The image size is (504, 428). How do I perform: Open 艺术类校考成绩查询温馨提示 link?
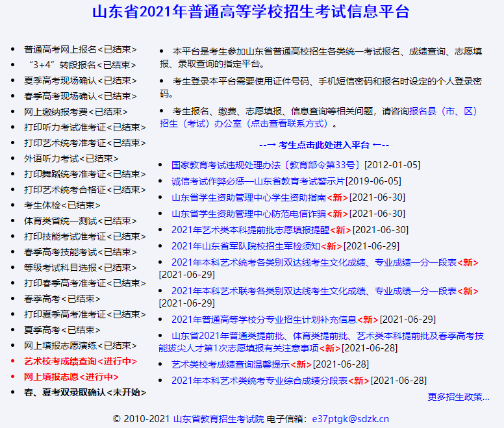pos(230,364)
